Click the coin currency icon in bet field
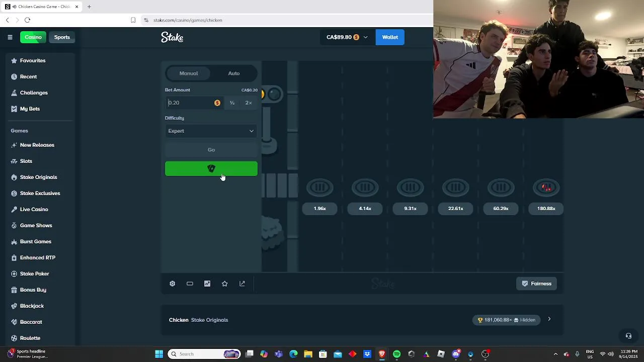The width and height of the screenshot is (644, 362). point(217,103)
